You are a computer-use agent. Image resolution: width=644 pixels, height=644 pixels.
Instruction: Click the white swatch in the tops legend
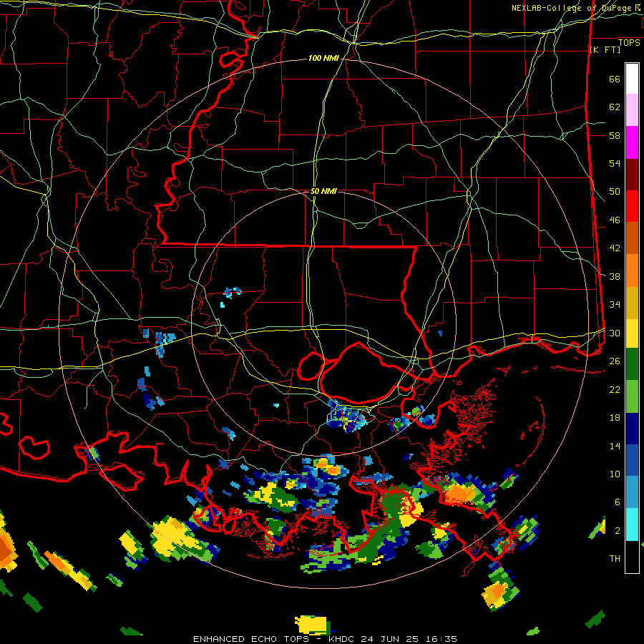click(632, 79)
